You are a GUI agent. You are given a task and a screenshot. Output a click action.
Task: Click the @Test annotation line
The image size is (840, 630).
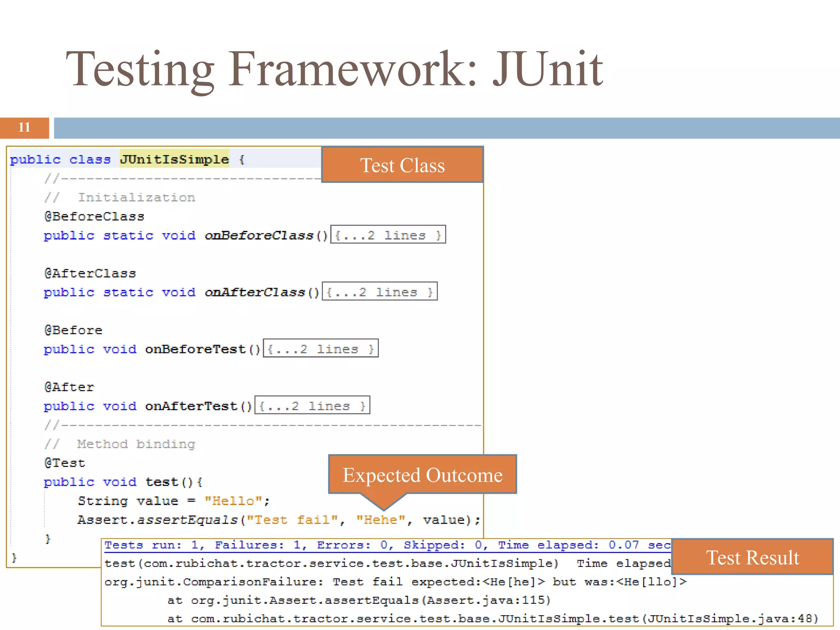pos(65,463)
